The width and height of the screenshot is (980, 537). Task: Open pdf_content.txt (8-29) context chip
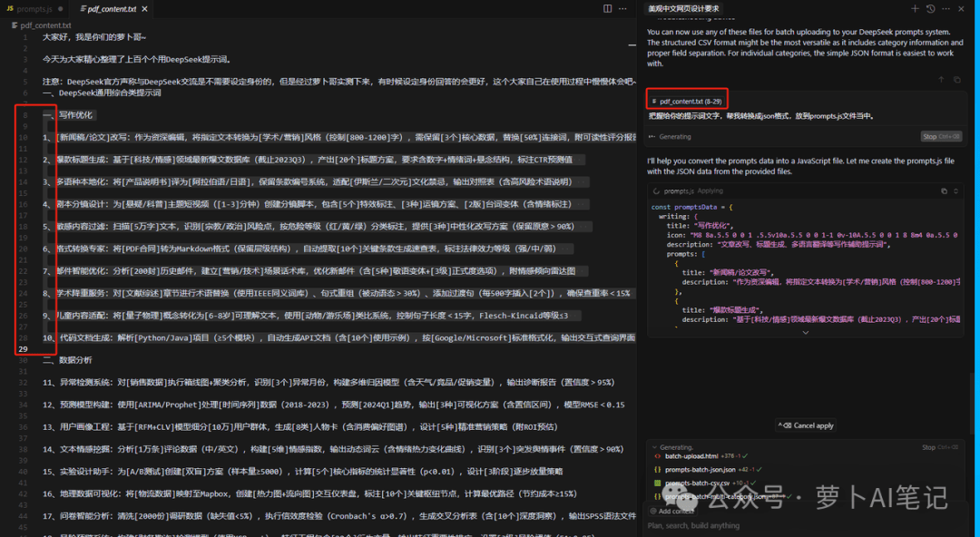687,102
